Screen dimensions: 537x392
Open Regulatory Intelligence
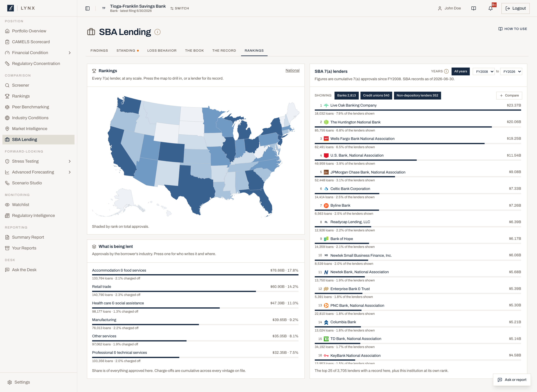[x=38, y=215]
